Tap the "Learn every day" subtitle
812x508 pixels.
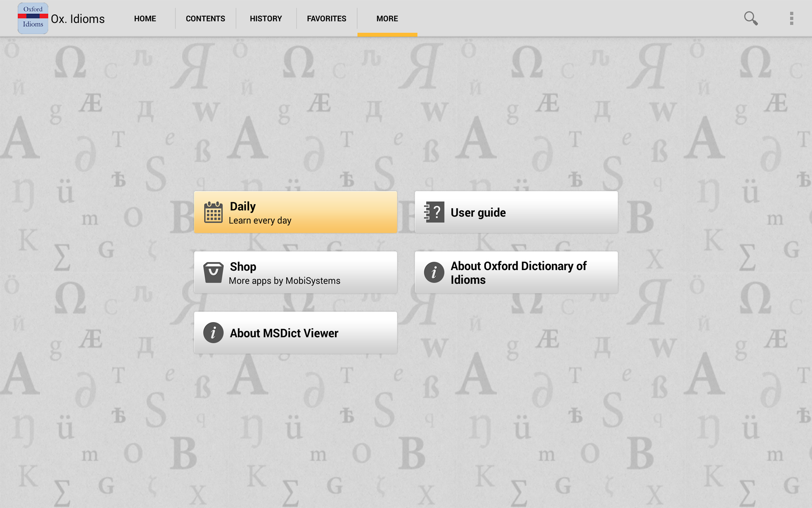pyautogui.click(x=260, y=221)
